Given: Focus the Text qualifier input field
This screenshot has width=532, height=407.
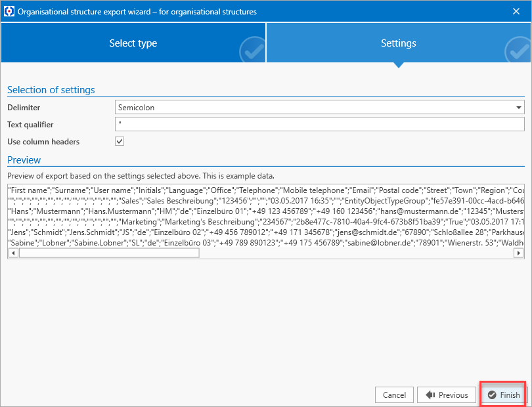Looking at the screenshot, I should [319, 124].
